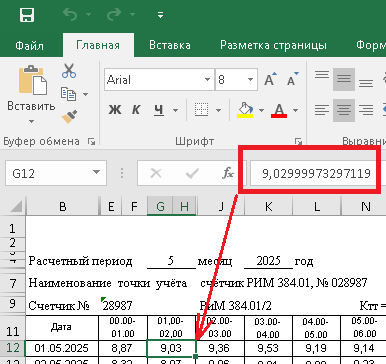Click the Save floppy disk icon
This screenshot has height=364, width=386.
coord(27,15)
